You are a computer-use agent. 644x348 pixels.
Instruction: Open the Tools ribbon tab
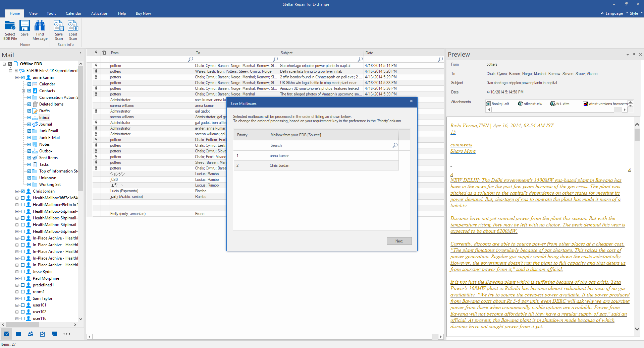(x=51, y=13)
